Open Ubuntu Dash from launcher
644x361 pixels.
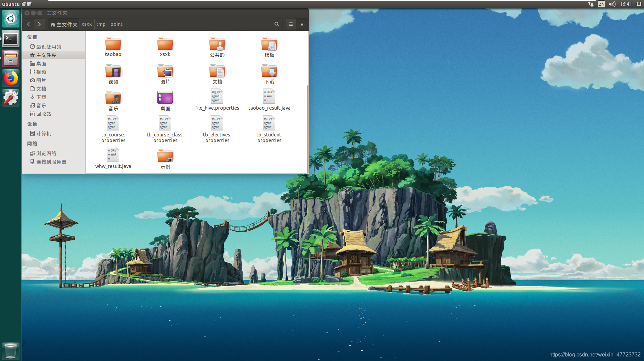11,19
